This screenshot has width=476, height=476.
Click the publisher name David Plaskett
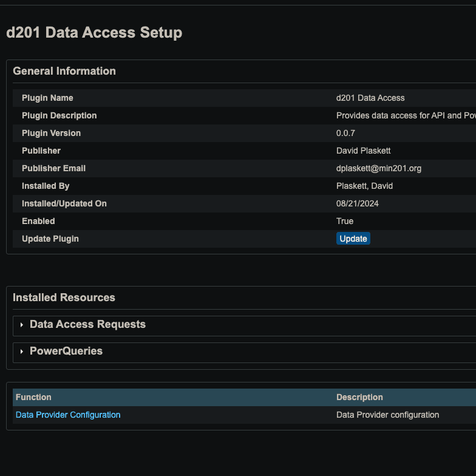tap(363, 151)
